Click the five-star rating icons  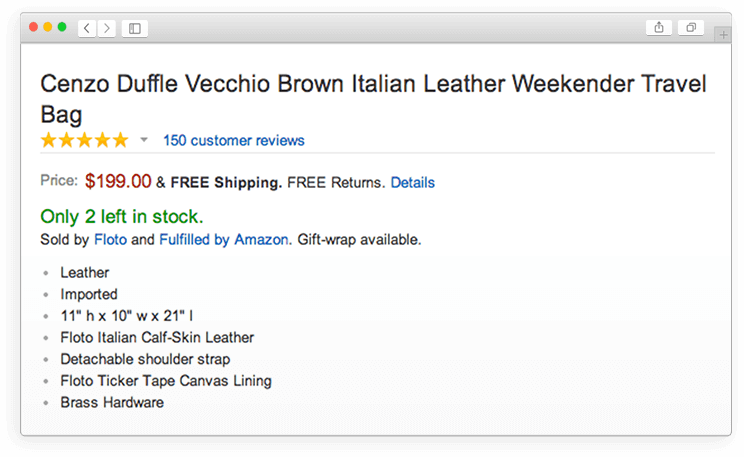pos(84,140)
